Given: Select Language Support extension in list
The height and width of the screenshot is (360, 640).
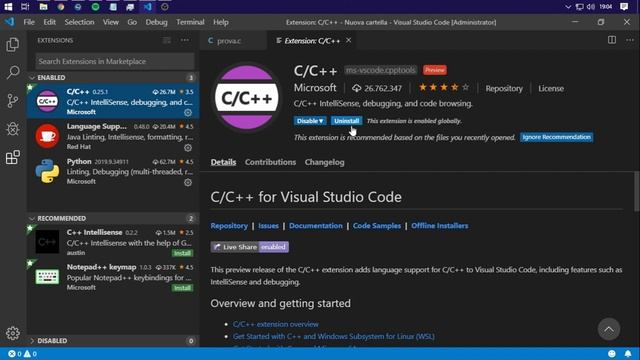Looking at the screenshot, I should pos(113,136).
